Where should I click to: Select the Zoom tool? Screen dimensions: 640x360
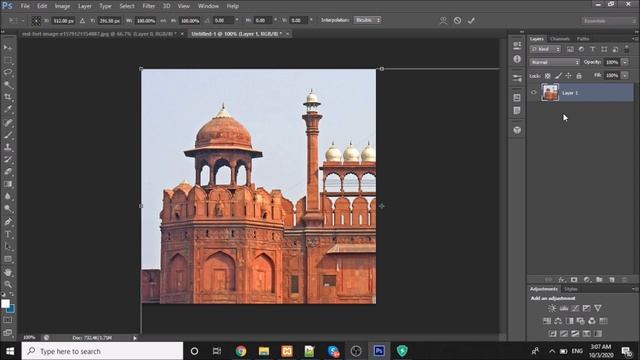click(8, 284)
